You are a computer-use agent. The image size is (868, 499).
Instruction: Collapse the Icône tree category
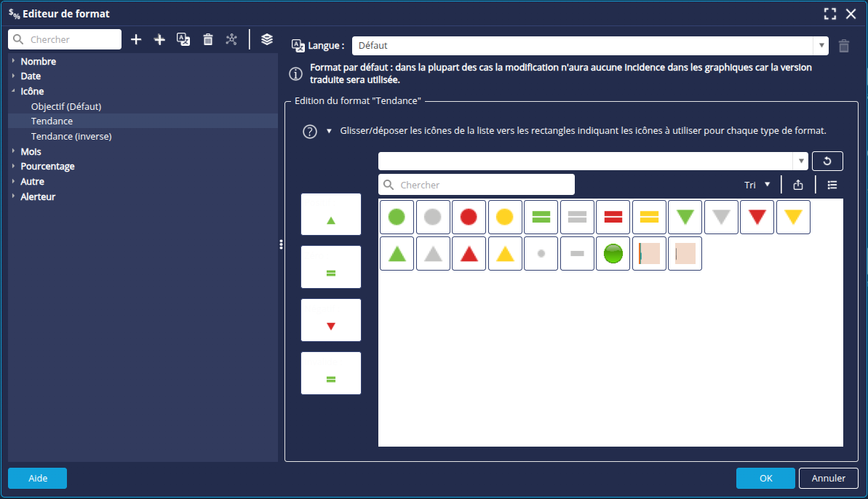(14, 92)
